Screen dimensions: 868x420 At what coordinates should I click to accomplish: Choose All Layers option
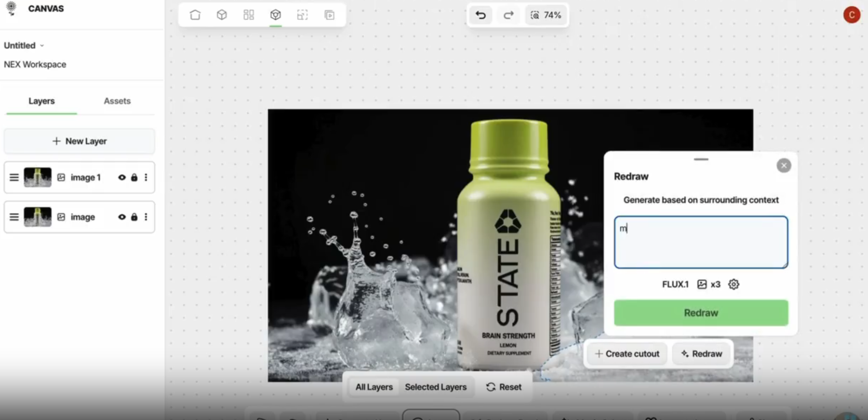[374, 387]
